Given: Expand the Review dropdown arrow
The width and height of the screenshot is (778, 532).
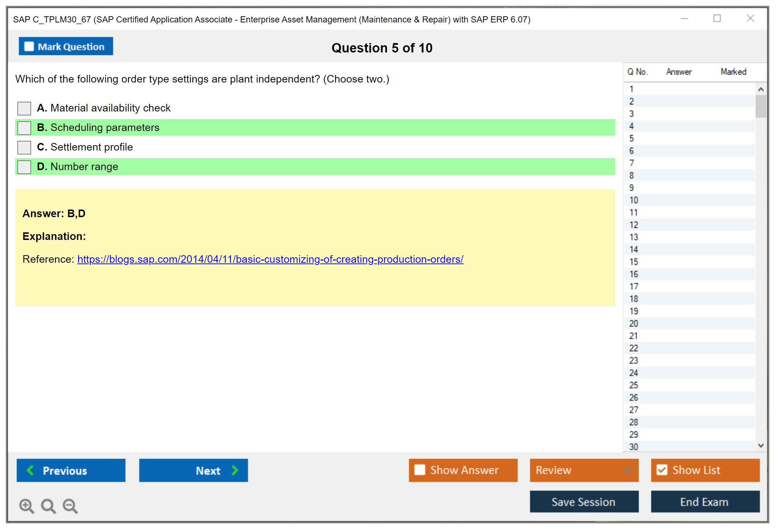Looking at the screenshot, I should (628, 470).
